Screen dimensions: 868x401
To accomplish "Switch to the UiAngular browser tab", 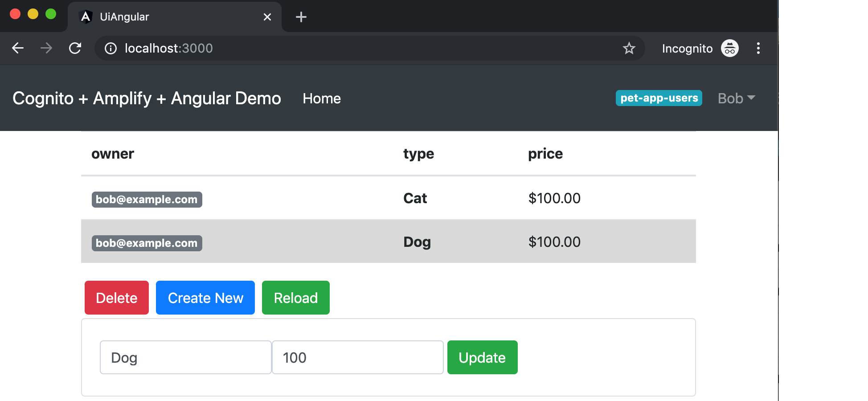I will 174,16.
